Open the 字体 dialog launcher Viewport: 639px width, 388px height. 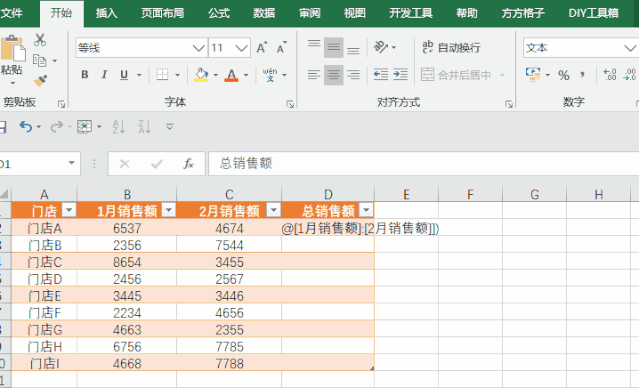(290, 104)
